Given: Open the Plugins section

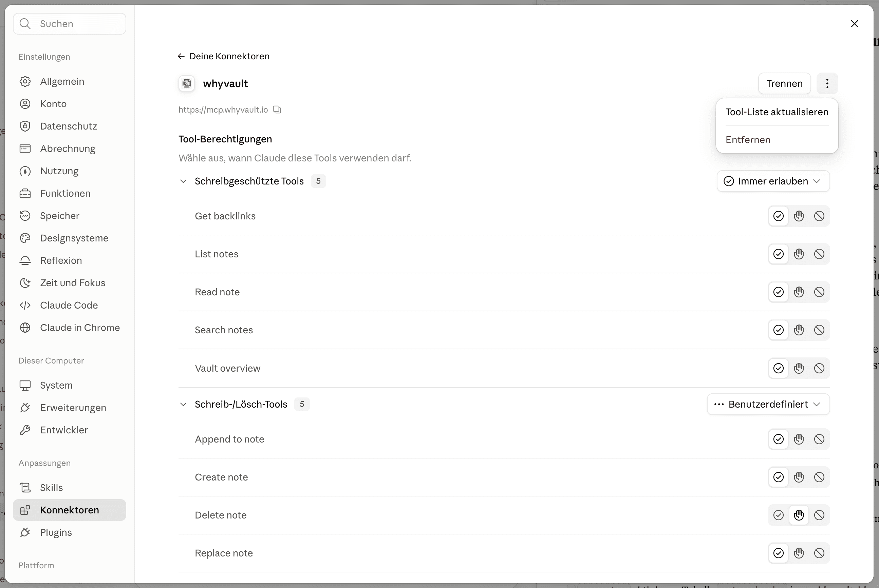Looking at the screenshot, I should coord(70,532).
